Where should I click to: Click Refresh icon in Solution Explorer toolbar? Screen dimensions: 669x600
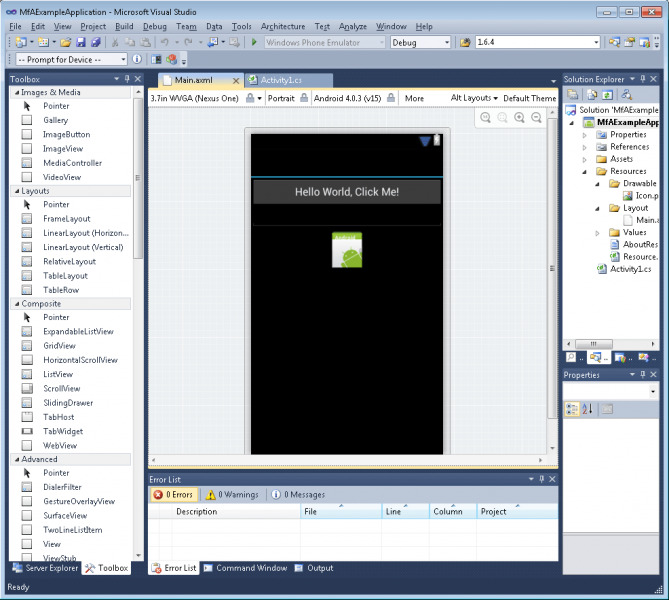coord(608,95)
